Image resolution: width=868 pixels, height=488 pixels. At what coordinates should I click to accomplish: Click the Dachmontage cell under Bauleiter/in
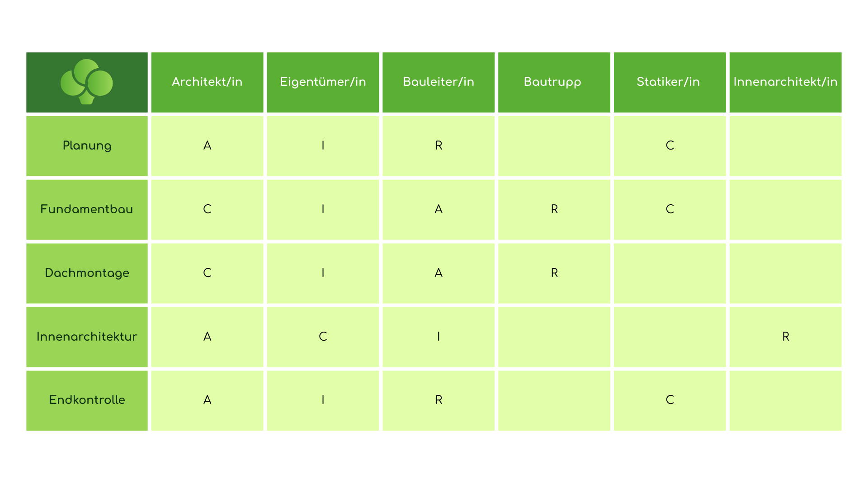pos(439,273)
